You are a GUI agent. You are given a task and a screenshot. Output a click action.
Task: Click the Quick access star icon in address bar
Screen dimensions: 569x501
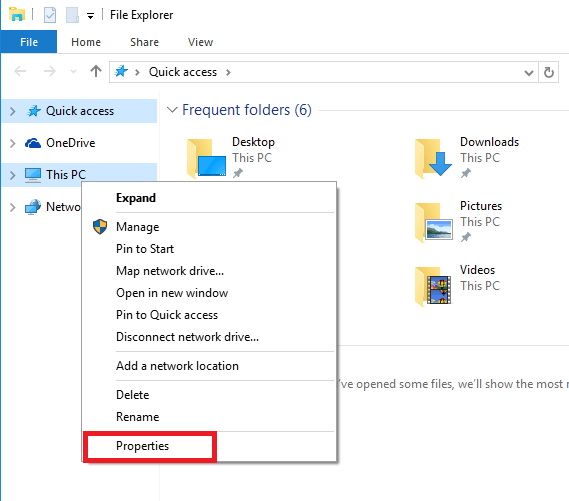coord(121,71)
